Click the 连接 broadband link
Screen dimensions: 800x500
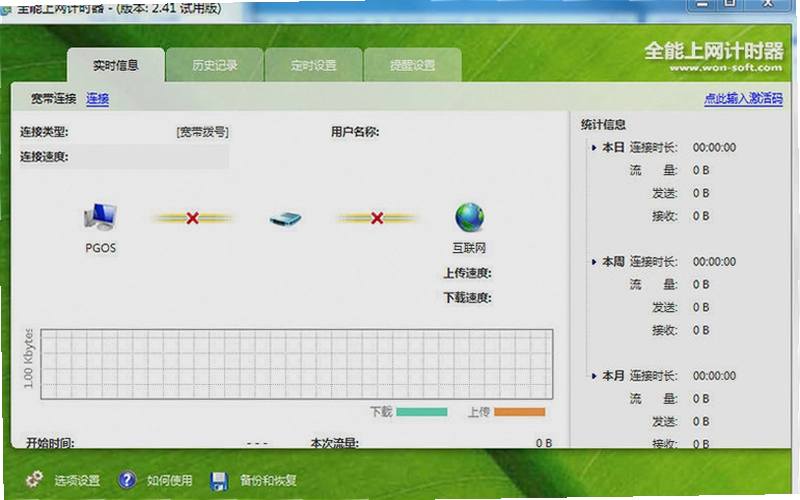point(97,98)
